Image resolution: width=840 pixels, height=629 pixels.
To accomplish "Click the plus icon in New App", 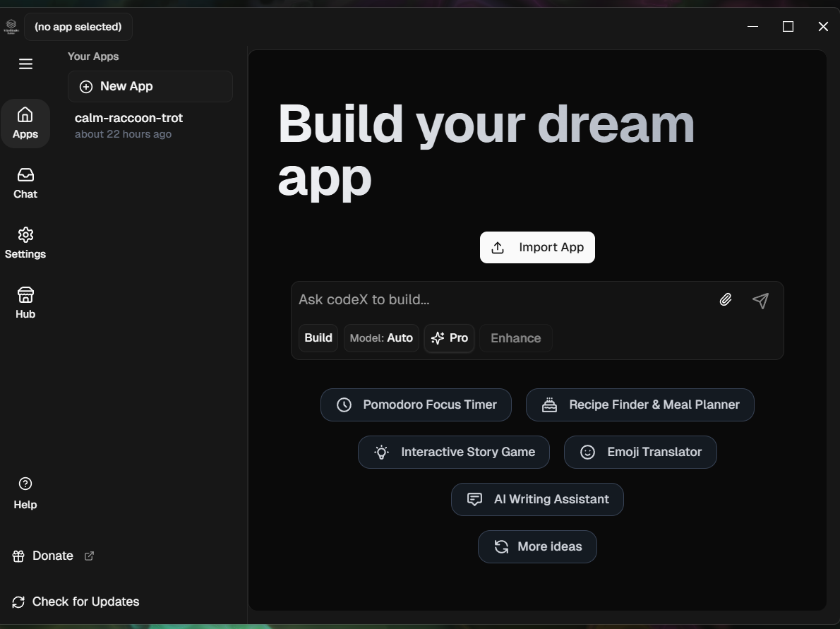I will [85, 87].
